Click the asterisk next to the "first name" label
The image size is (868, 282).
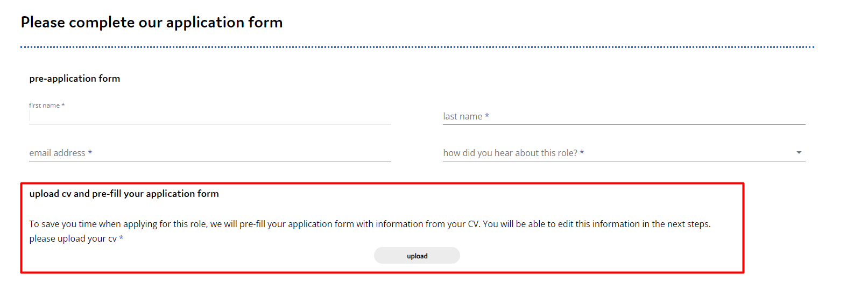pyautogui.click(x=63, y=105)
